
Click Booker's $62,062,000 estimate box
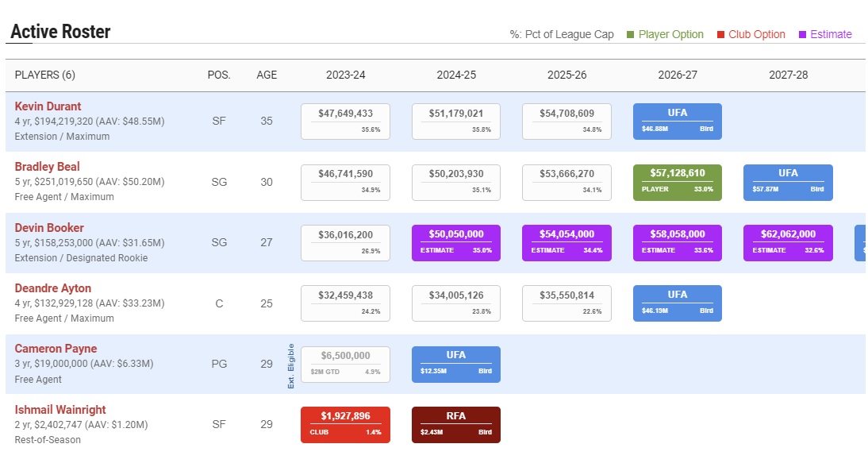[789, 243]
